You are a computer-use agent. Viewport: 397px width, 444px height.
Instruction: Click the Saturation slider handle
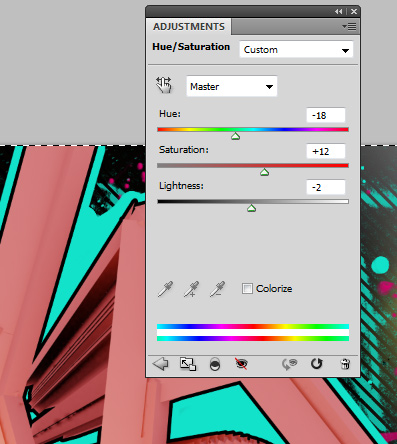pos(264,172)
